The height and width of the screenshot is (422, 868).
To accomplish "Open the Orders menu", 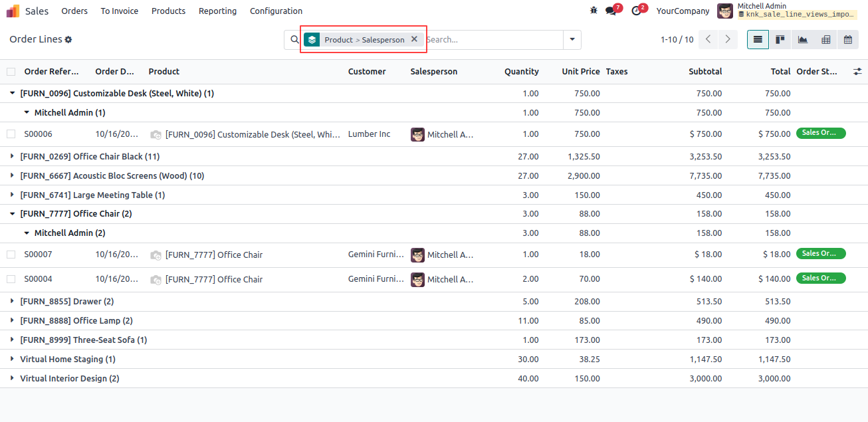I will click(74, 11).
